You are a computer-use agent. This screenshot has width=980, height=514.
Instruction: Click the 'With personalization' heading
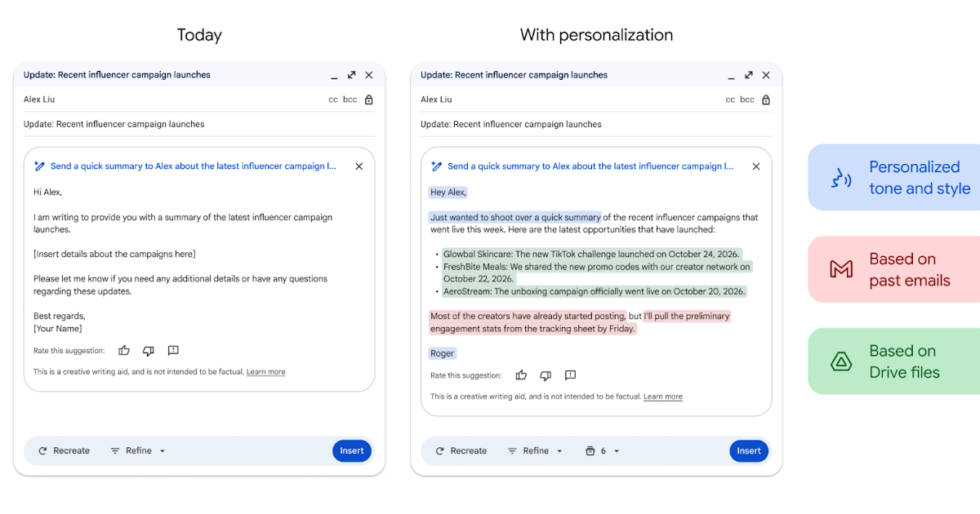(596, 35)
